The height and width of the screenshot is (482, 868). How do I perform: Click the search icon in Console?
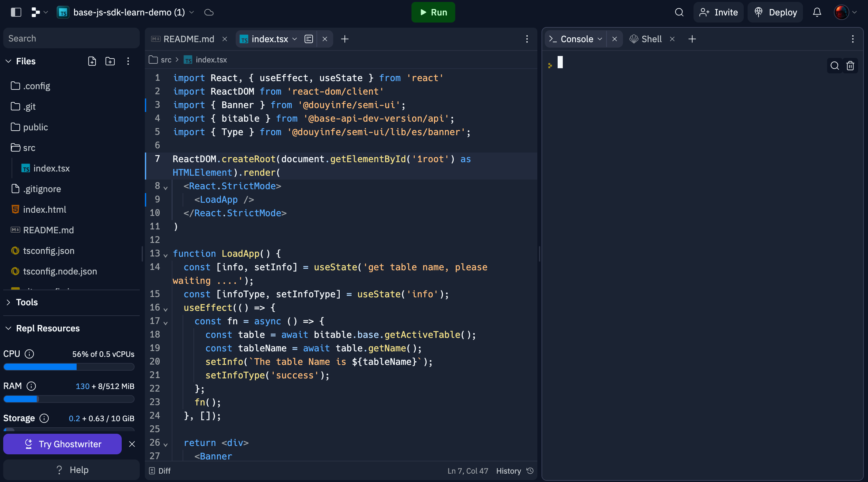(x=834, y=65)
